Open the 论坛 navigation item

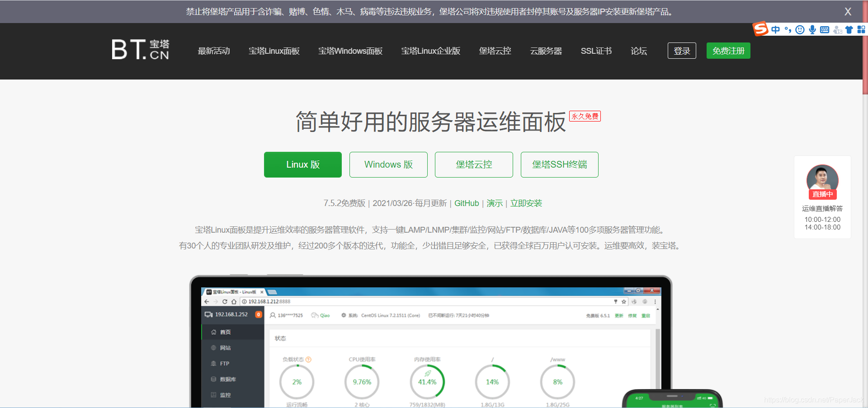click(x=639, y=51)
